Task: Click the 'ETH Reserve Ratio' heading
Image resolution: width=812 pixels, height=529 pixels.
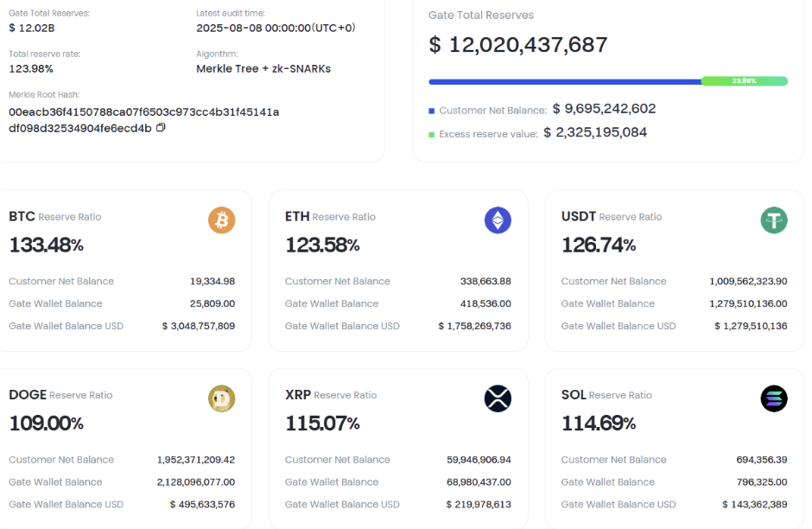Action: click(x=330, y=217)
